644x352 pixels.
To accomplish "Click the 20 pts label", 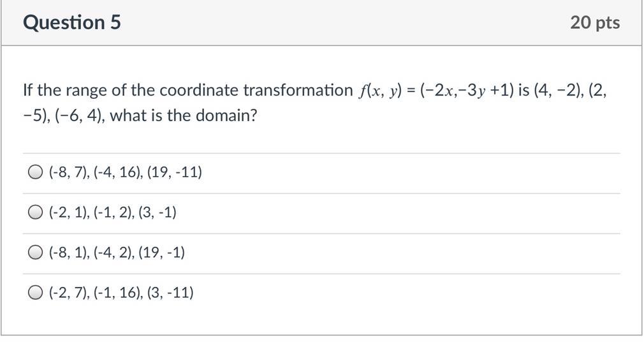I will 594,23.
